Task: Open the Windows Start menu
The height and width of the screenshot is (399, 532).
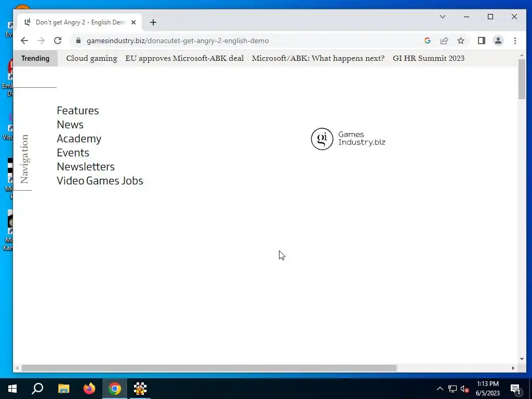Action: coord(12,389)
